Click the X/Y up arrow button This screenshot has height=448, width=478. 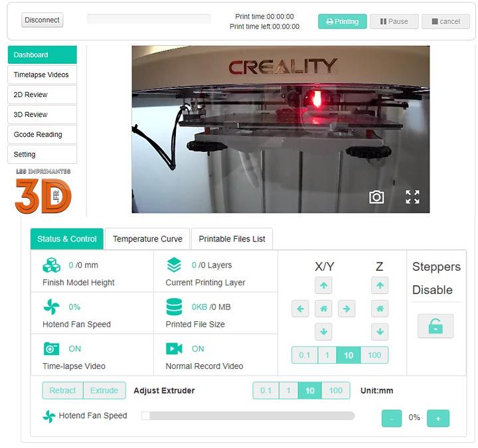tap(323, 285)
